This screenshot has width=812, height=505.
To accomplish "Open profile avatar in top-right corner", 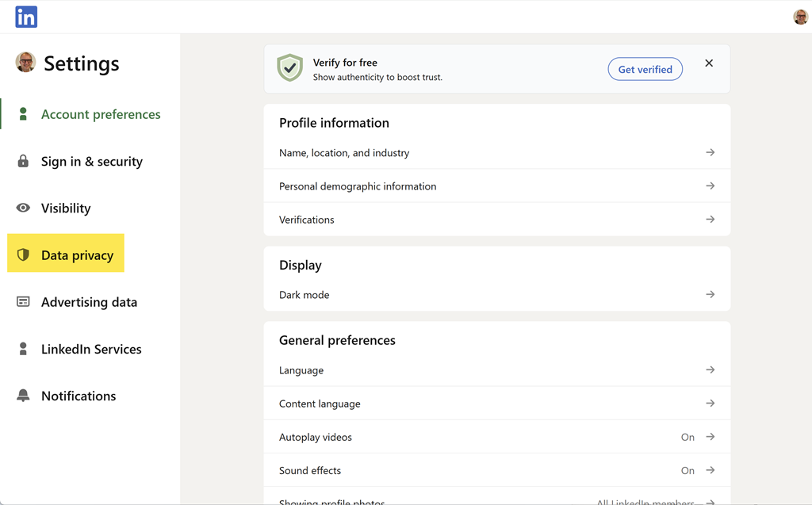I will [800, 17].
